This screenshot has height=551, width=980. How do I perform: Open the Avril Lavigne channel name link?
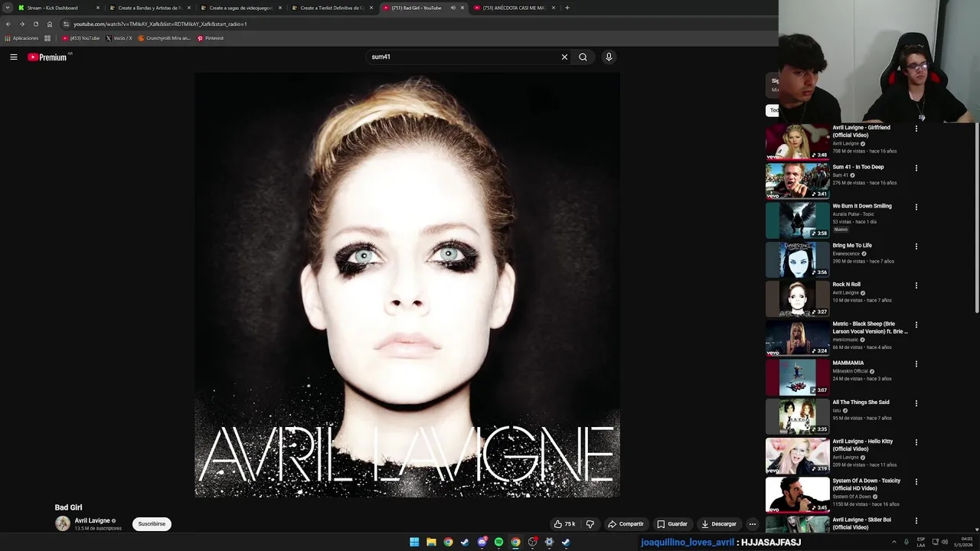pyautogui.click(x=93, y=520)
